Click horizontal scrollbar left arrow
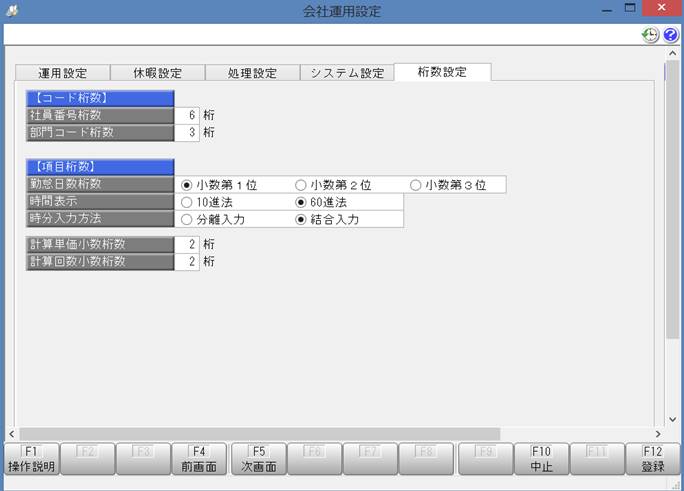The height and width of the screenshot is (491, 684). click(x=12, y=434)
